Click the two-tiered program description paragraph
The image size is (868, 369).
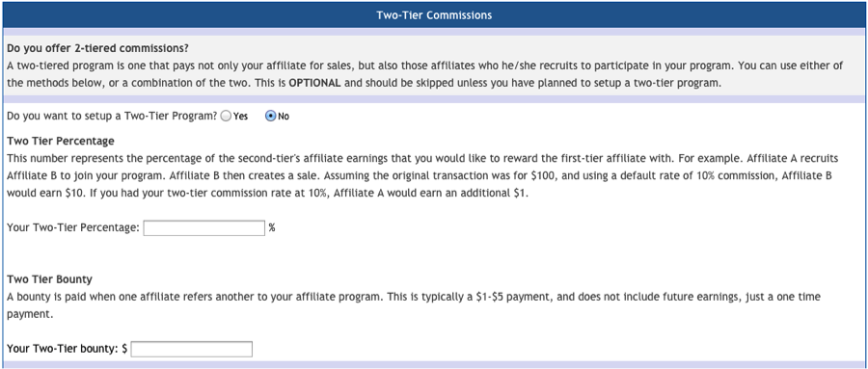(425, 75)
